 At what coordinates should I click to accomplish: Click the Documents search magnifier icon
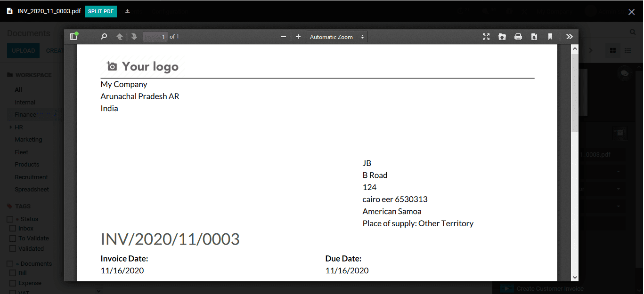(x=633, y=32)
